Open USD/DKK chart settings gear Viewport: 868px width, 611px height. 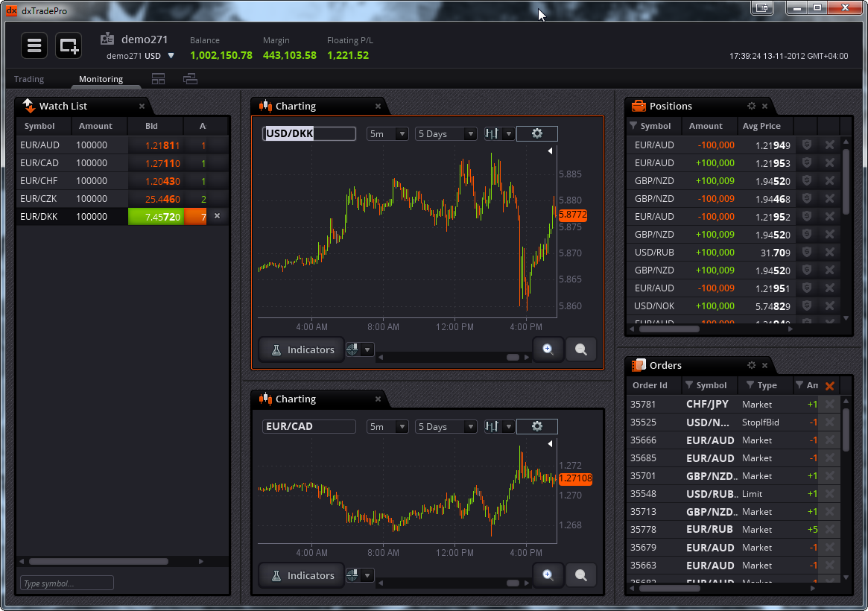pos(536,133)
